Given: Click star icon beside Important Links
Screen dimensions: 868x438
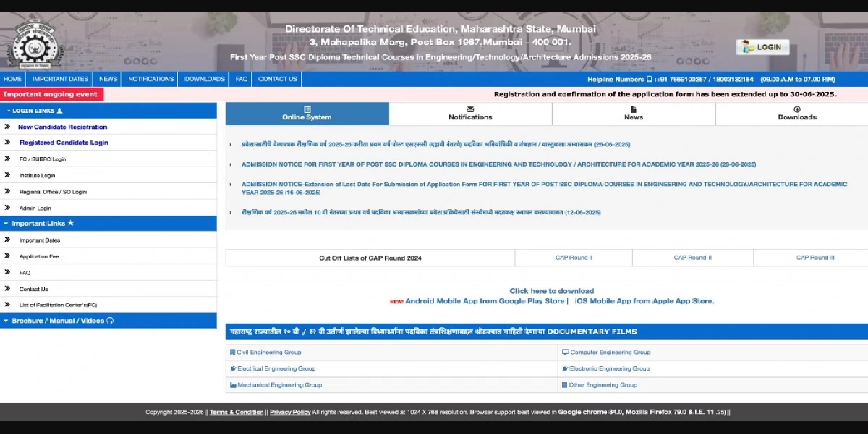Looking at the screenshot, I should pyautogui.click(x=71, y=223).
